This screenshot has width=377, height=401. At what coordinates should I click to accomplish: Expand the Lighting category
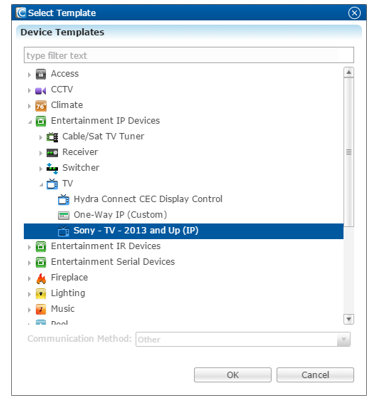pos(29,294)
